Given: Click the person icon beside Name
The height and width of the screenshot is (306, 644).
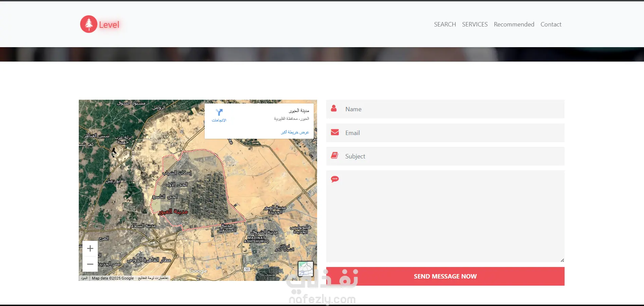Looking at the screenshot, I should pos(334,108).
